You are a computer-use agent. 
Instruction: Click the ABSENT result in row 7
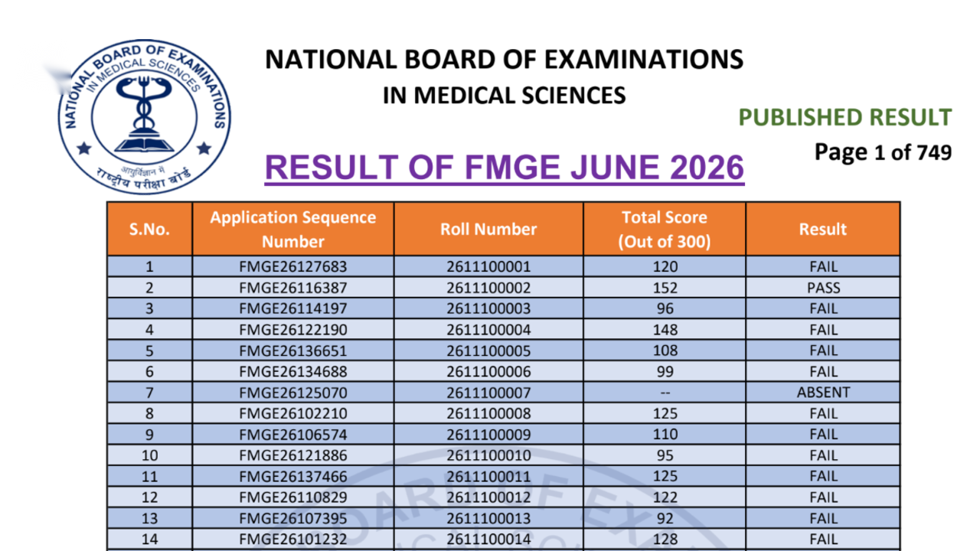click(x=823, y=393)
